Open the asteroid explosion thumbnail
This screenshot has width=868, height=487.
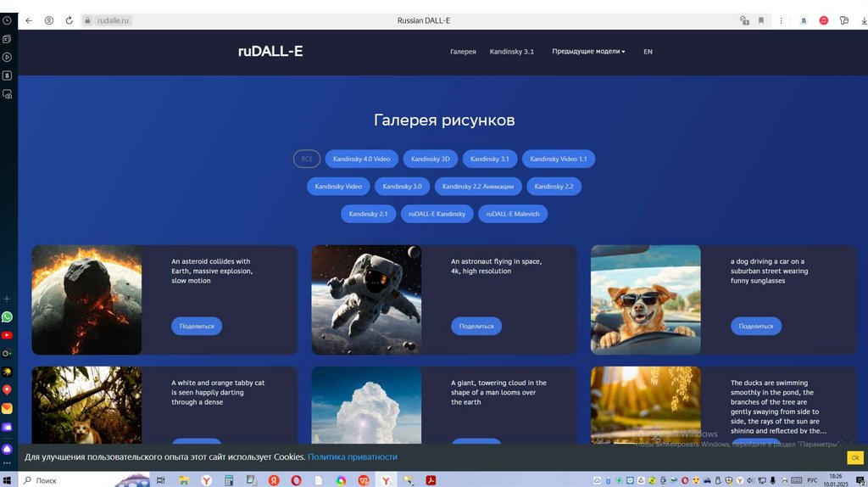[x=87, y=299]
